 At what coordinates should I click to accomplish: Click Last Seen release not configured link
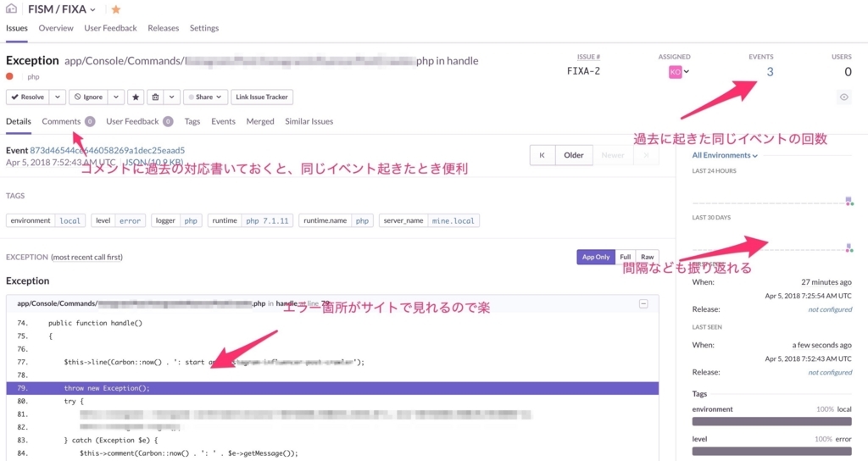click(x=830, y=372)
